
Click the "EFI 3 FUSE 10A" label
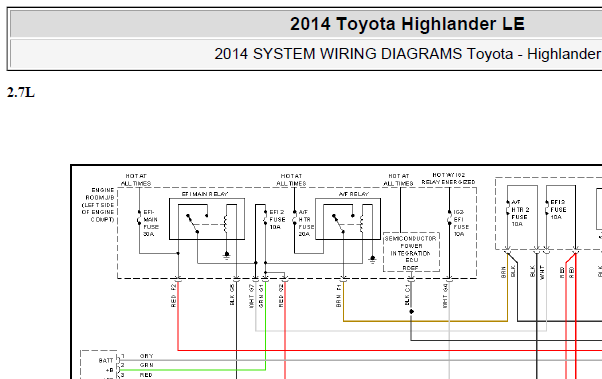click(558, 210)
